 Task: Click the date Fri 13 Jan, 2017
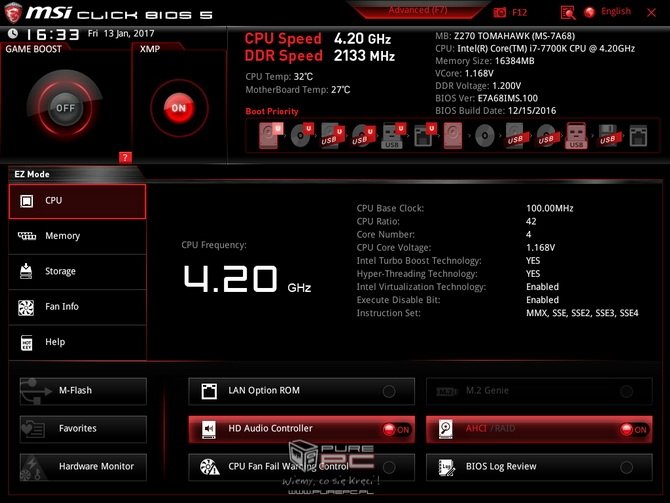coord(121,33)
